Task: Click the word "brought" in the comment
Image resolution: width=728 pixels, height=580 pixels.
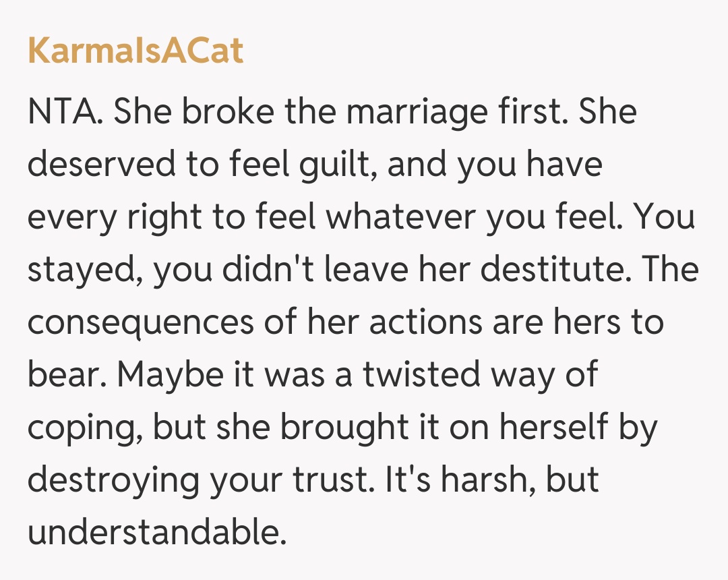Action: point(334,428)
